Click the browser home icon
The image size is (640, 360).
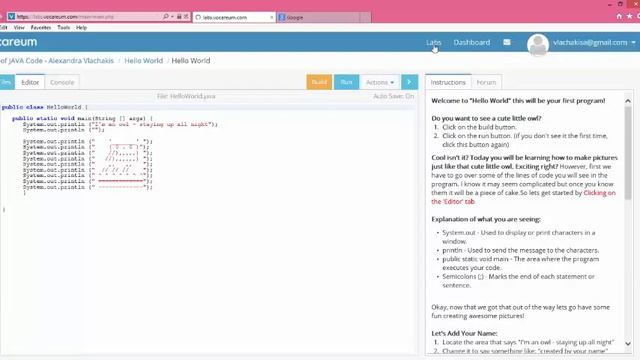(619, 16)
